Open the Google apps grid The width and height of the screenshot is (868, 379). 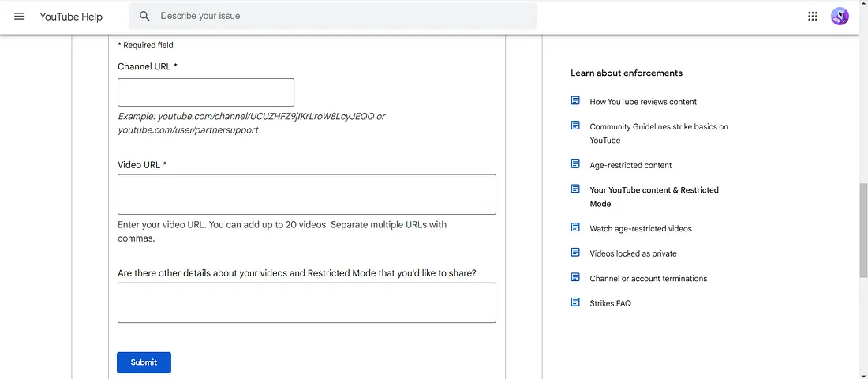[x=813, y=16]
